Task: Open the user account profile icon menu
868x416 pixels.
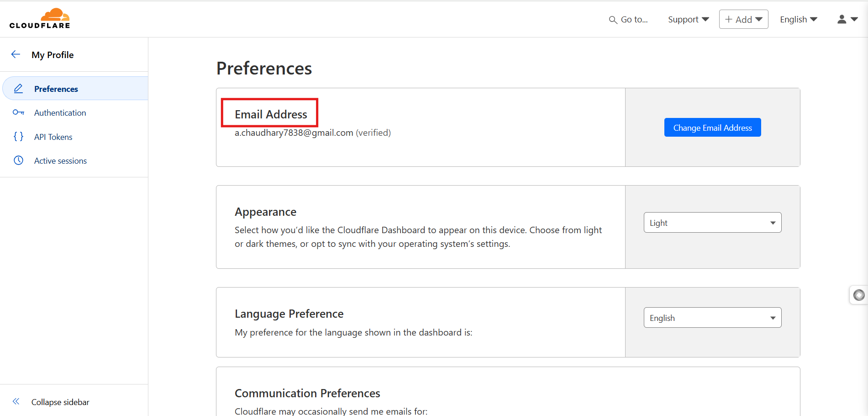Action: tap(847, 19)
